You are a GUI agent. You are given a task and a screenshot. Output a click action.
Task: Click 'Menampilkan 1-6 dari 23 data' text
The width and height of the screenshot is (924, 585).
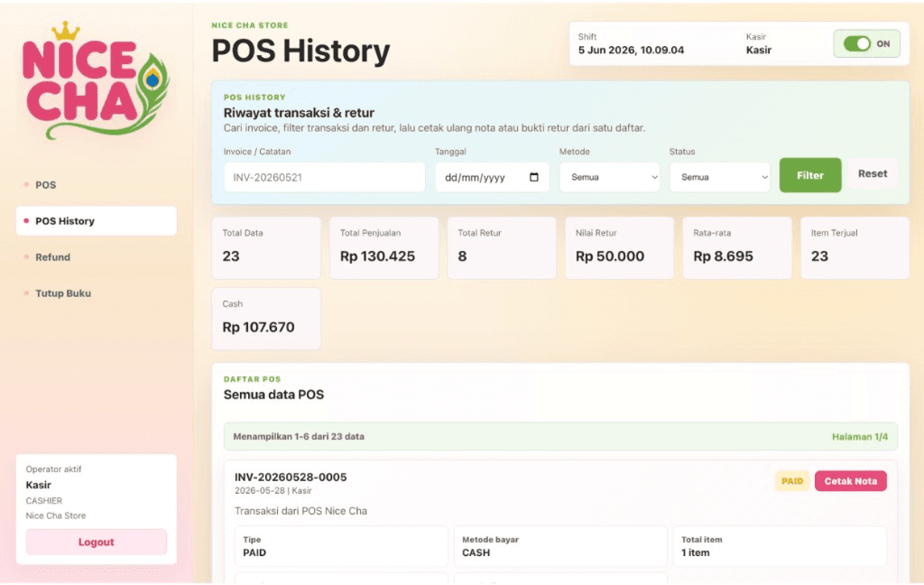[299, 436]
